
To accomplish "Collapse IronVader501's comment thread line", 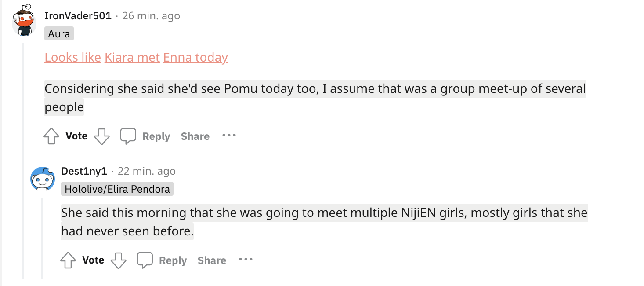I will [23, 158].
